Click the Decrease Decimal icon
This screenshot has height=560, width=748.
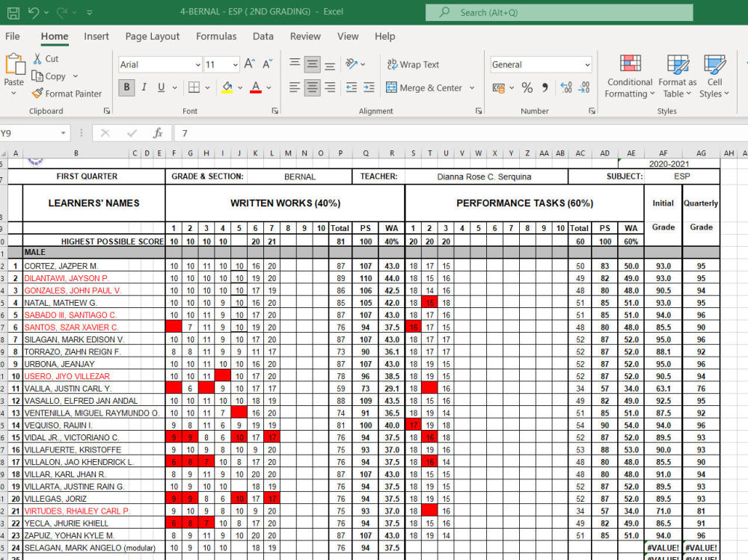point(584,87)
